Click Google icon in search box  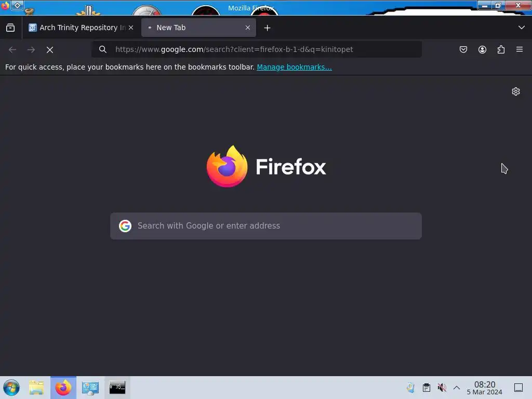click(x=125, y=226)
